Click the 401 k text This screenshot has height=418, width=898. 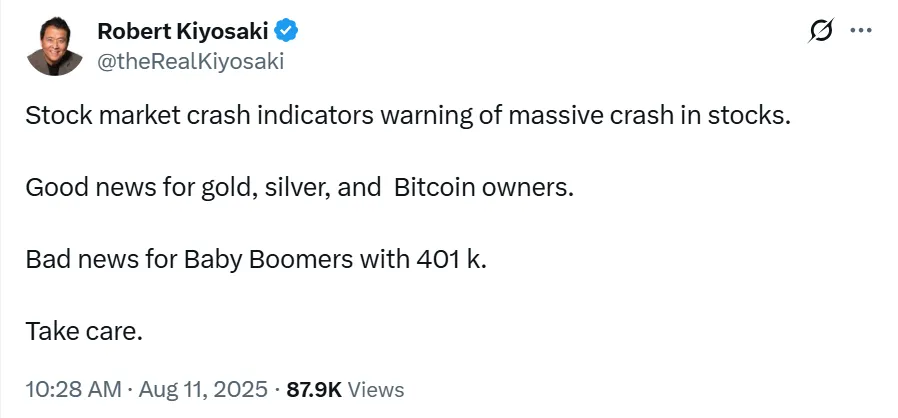tap(447, 259)
